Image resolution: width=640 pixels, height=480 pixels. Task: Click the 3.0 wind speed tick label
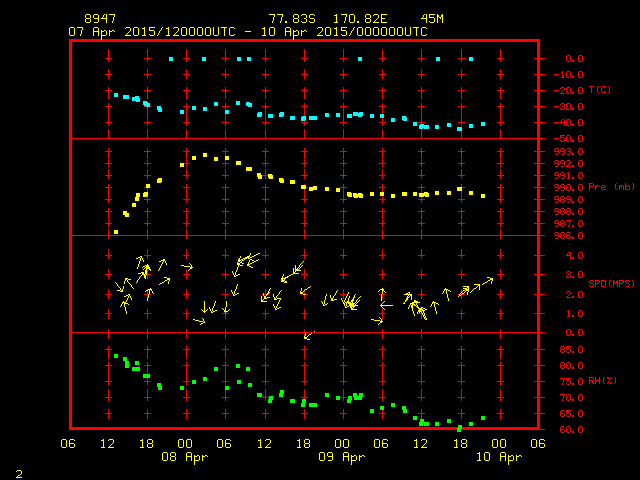pyautogui.click(x=574, y=275)
